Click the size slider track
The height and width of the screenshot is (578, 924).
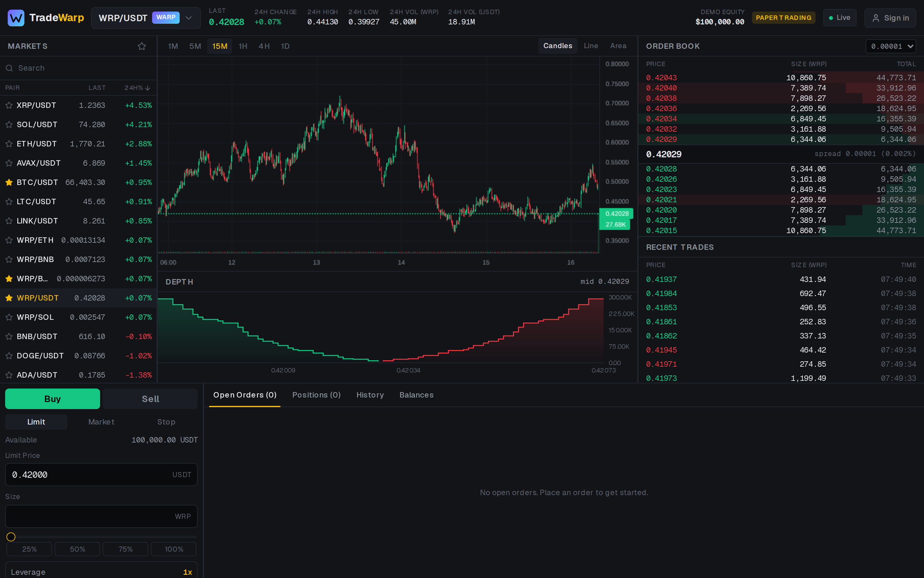[101, 537]
